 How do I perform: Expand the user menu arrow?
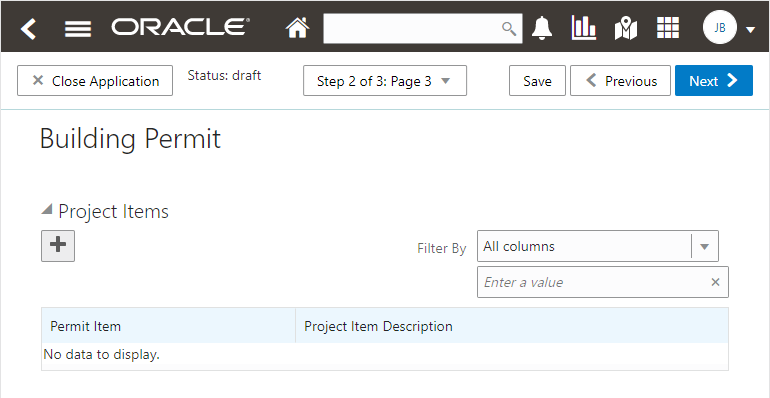750,29
